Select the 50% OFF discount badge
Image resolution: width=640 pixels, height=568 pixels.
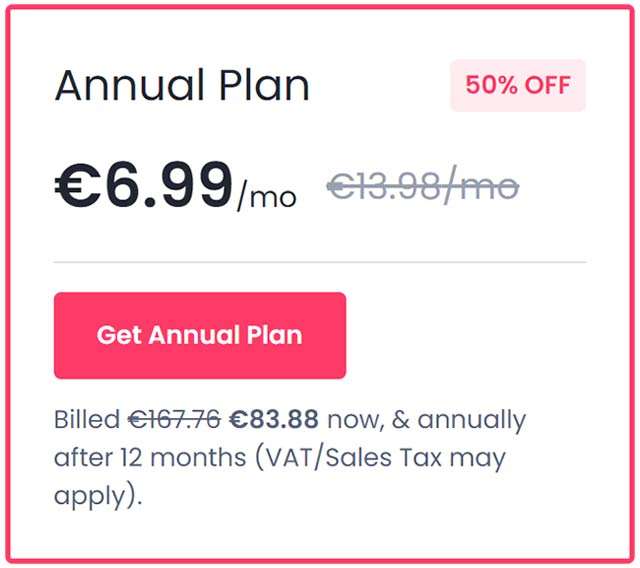pyautogui.click(x=517, y=85)
